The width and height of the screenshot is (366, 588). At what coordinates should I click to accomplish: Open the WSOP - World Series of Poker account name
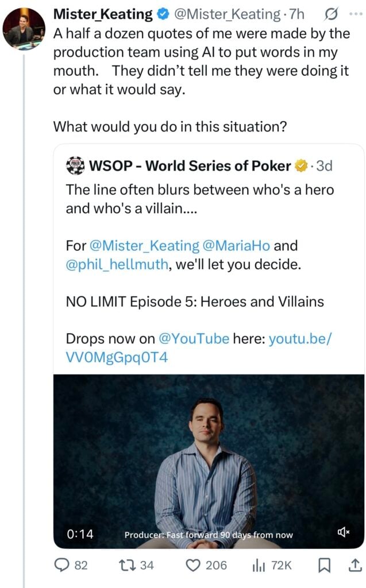pyautogui.click(x=190, y=167)
